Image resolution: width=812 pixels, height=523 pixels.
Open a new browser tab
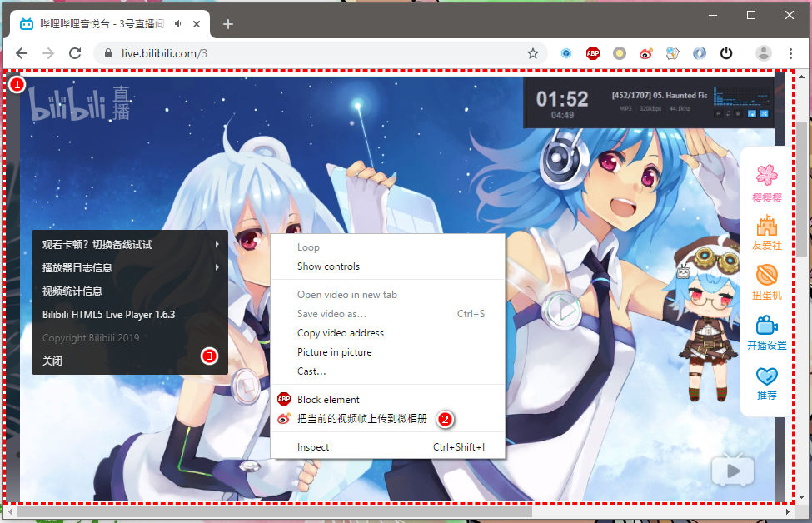(228, 24)
